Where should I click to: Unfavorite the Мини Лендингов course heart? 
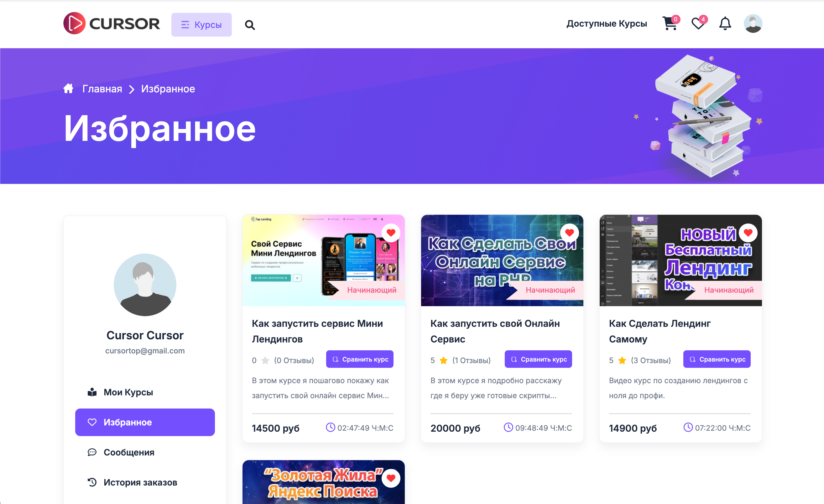pyautogui.click(x=391, y=233)
